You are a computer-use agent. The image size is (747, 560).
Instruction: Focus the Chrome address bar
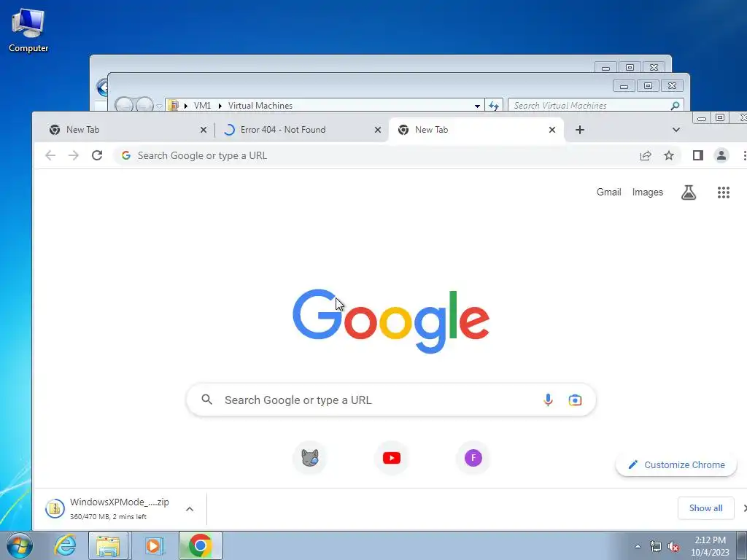coord(376,155)
